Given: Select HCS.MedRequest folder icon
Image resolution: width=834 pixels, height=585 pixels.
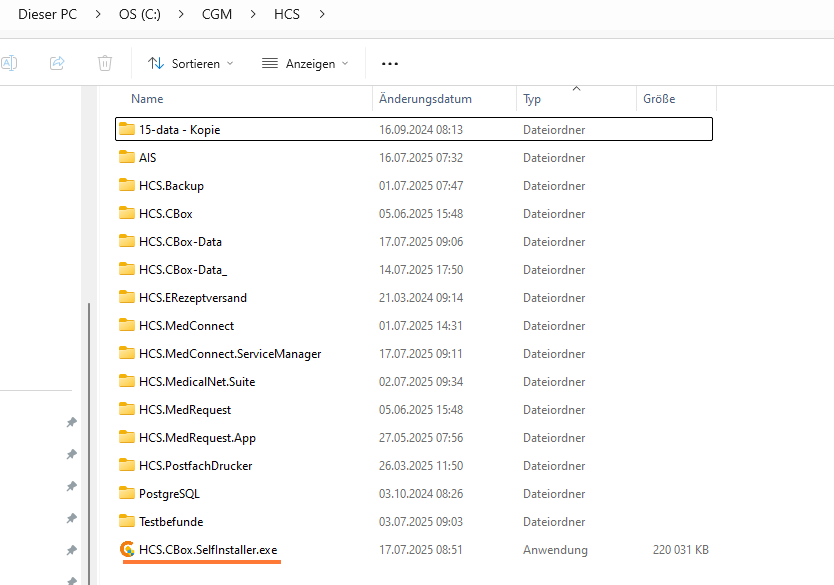Looking at the screenshot, I should pos(127,410).
